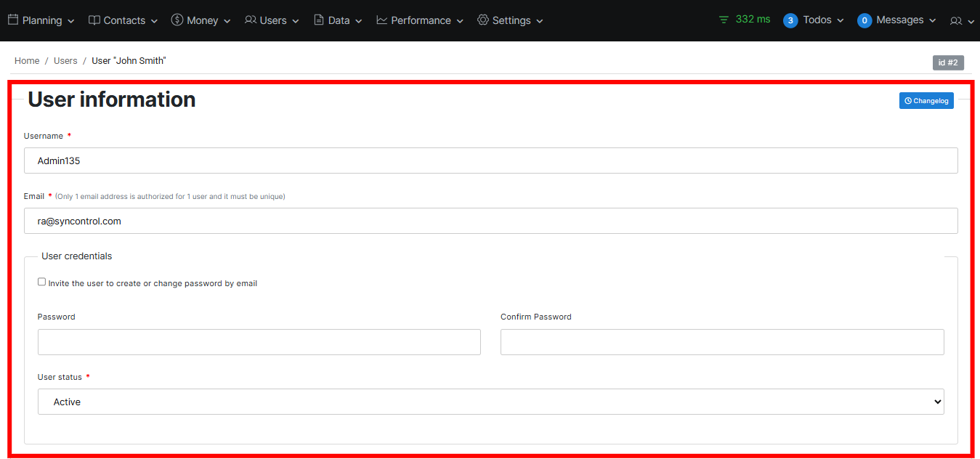Click the Contacts book icon
This screenshot has width=980, height=459.
pyautogui.click(x=94, y=20)
